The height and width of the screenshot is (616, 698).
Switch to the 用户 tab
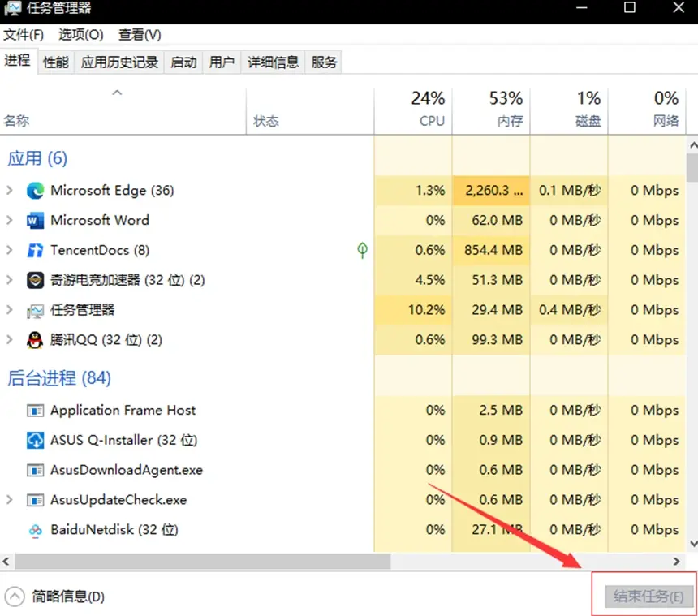coord(222,62)
